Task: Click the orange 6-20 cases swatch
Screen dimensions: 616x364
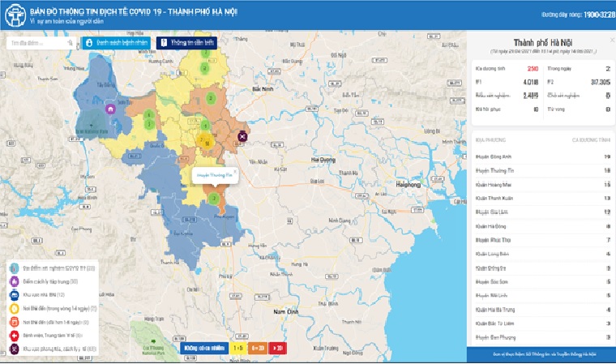Action: (258, 348)
